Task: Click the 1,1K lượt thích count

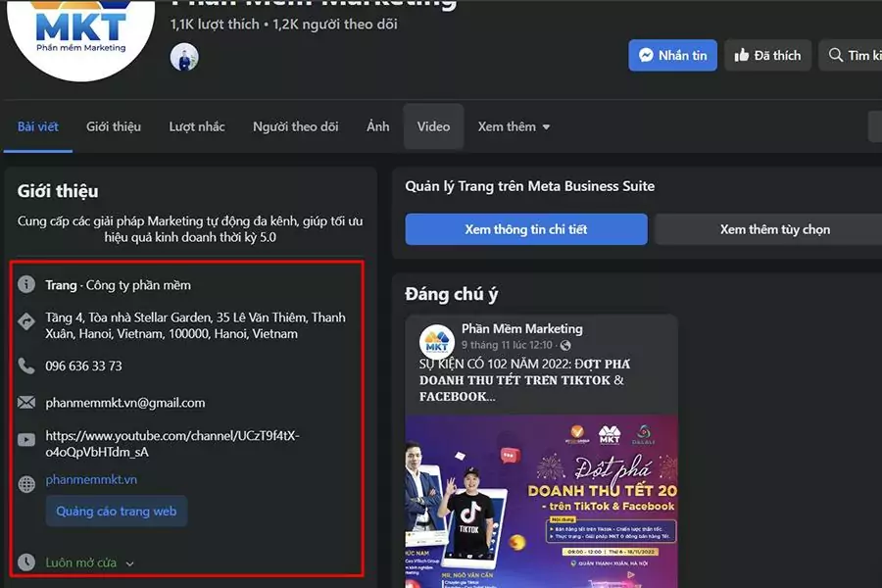Action: (x=215, y=24)
